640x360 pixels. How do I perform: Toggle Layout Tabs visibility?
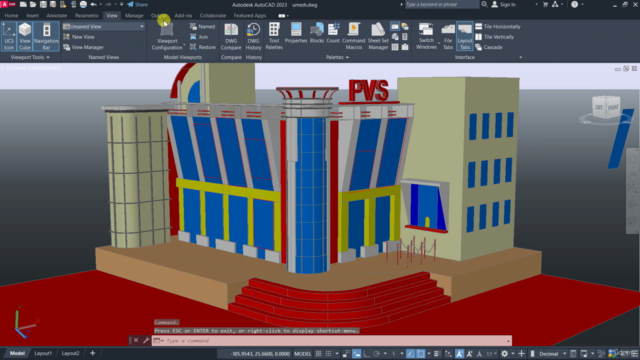pos(464,36)
